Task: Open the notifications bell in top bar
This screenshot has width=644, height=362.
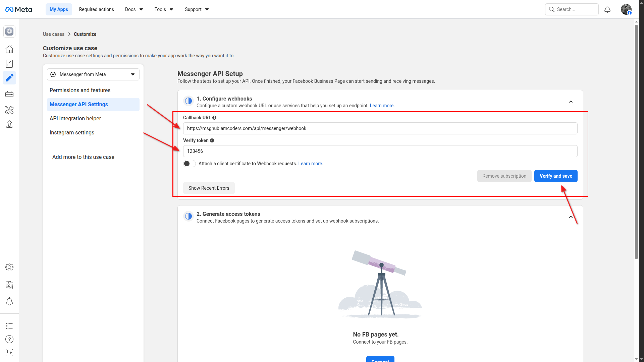Action: pos(607,9)
